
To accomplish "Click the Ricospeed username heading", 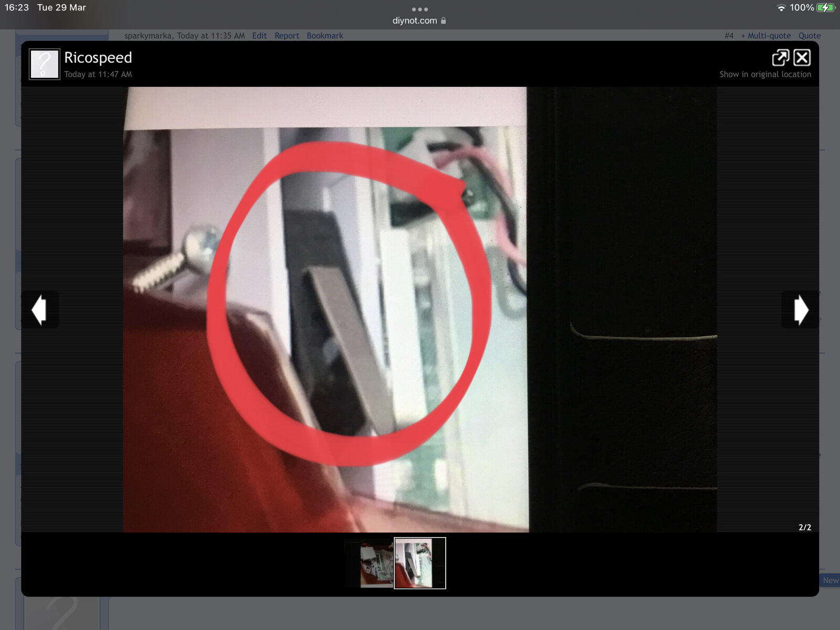I will click(98, 57).
